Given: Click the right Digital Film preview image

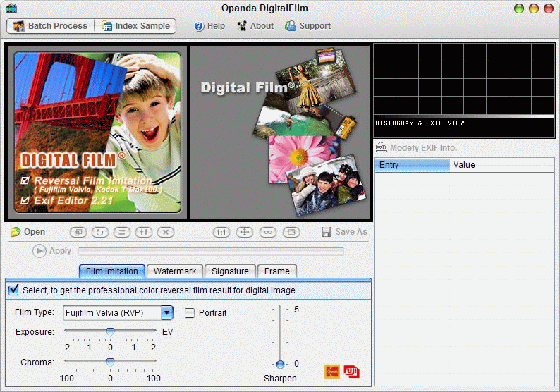Looking at the screenshot, I should (x=280, y=132).
